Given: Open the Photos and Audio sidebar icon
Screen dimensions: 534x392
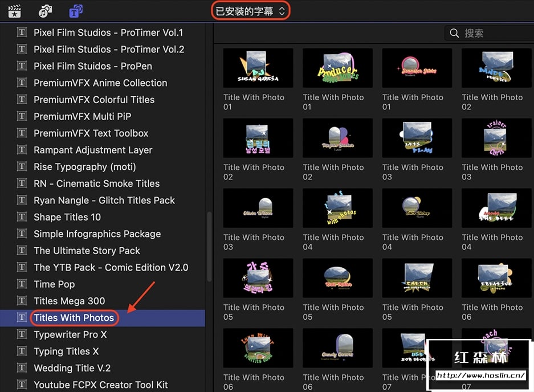Looking at the screenshot, I should pyautogui.click(x=45, y=11).
